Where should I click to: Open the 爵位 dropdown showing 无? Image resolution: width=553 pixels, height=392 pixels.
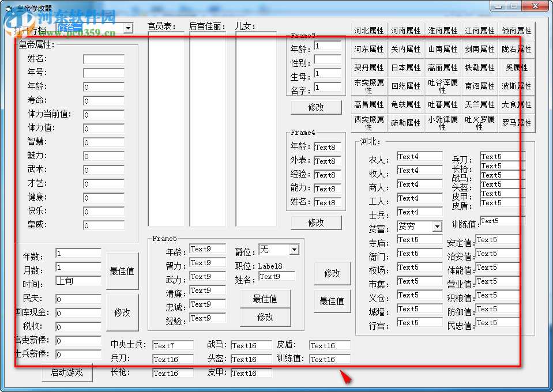pyautogui.click(x=295, y=249)
